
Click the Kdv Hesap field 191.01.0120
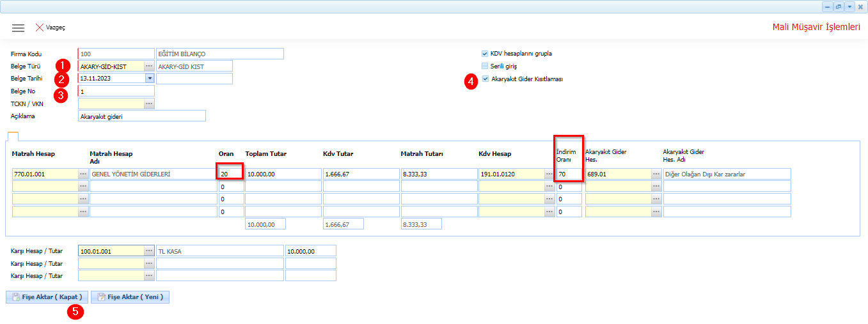(511, 174)
